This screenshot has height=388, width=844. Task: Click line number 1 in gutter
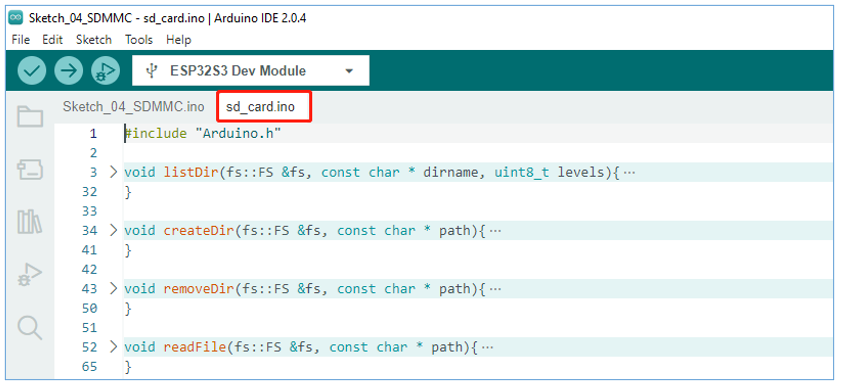pyautogui.click(x=93, y=133)
